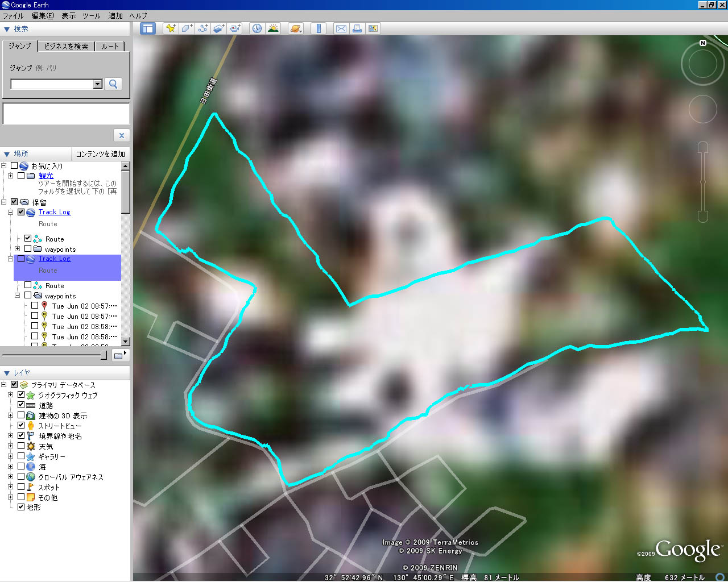This screenshot has width=728, height=582.
Task: Open the ジャンプ search combo box dropdown
Action: pyautogui.click(x=97, y=84)
